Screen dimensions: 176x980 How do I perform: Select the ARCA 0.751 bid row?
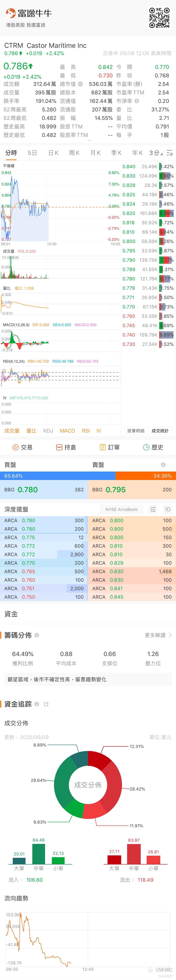[44, 589]
